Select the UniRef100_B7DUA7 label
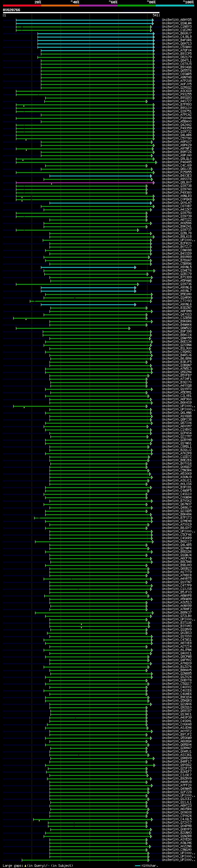The height and width of the screenshot is (868, 197). 177,260
